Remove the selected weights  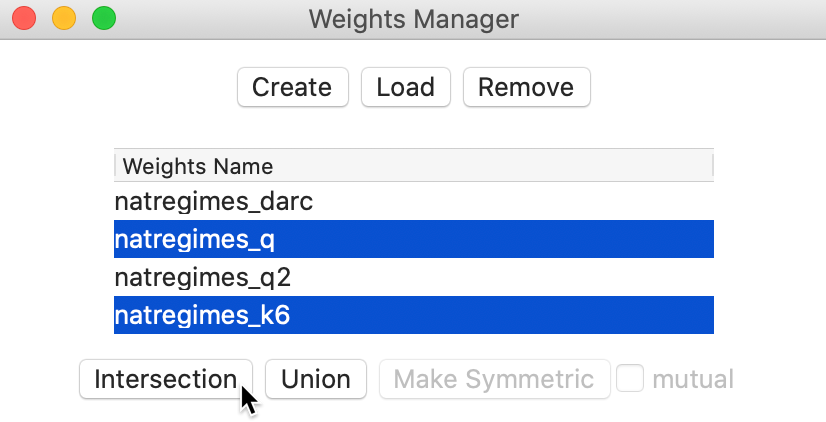(526, 87)
